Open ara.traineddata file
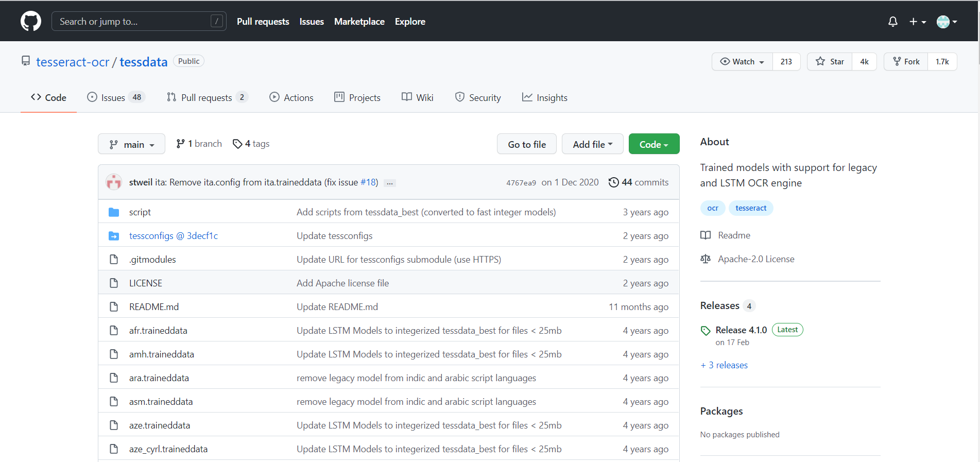980x462 pixels. coord(159,378)
